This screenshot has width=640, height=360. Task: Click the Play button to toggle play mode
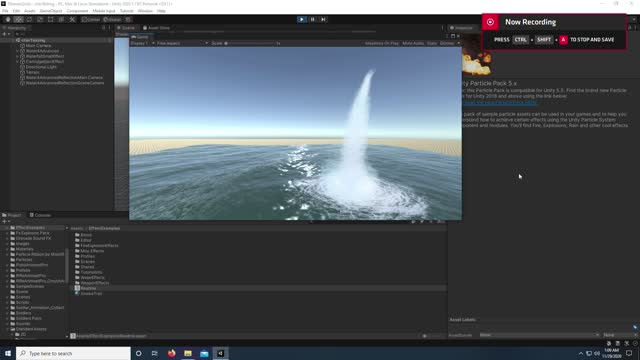pyautogui.click(x=302, y=19)
